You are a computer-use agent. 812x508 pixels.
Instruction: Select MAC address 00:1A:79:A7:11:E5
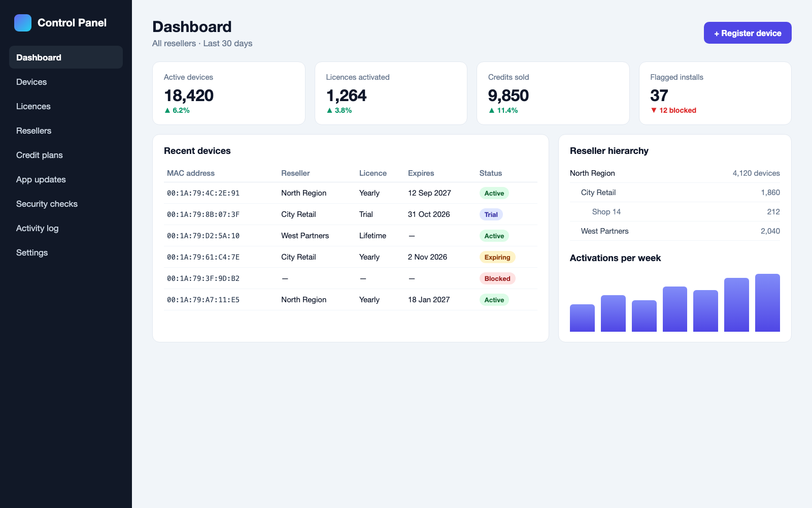pyautogui.click(x=203, y=300)
